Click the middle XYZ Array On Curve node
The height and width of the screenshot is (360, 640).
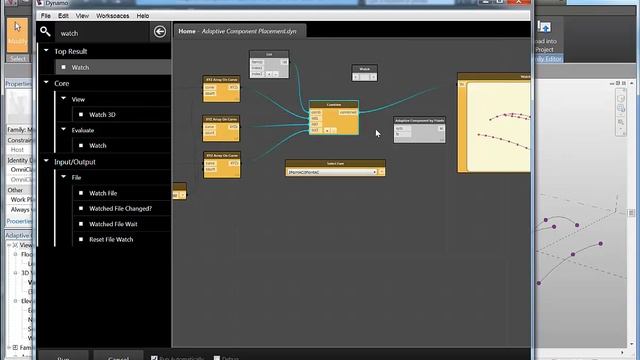pos(221,128)
